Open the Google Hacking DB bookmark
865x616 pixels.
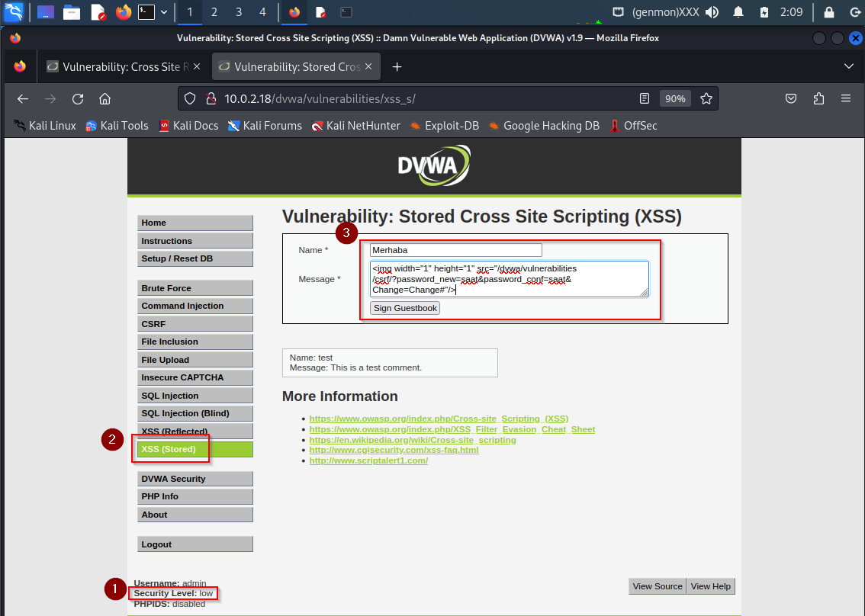click(543, 126)
